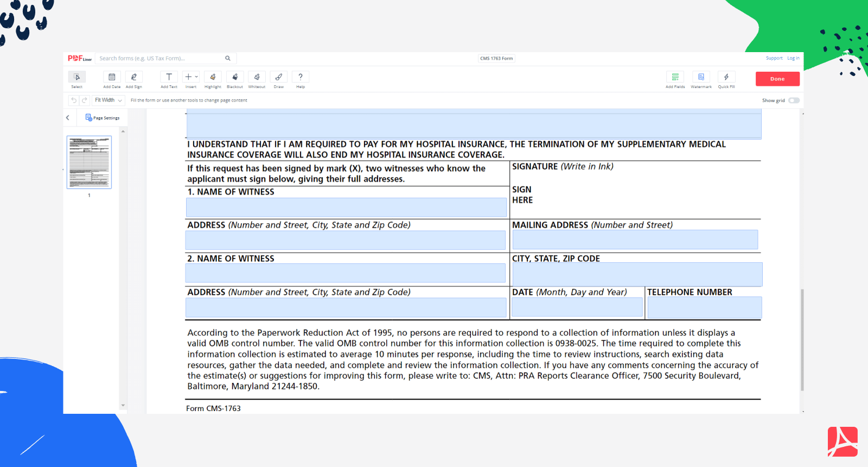Toggle the Show grid switch
This screenshot has height=467, width=868.
point(794,100)
